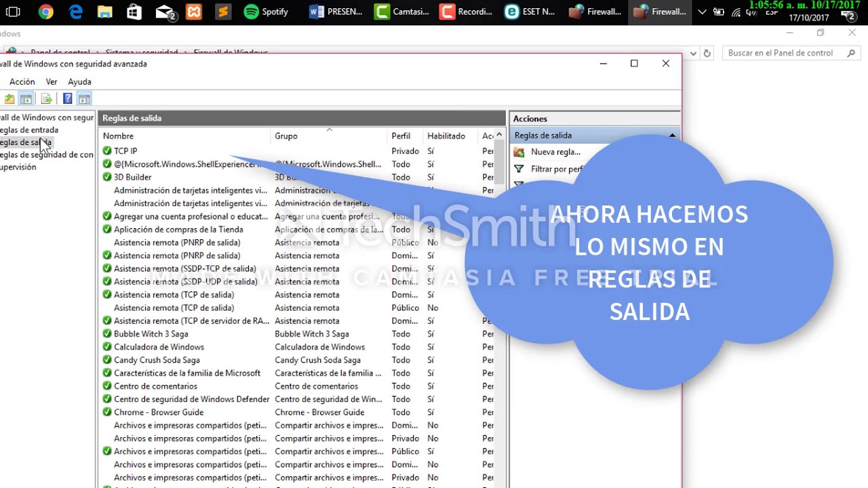Image resolution: width=868 pixels, height=488 pixels.
Task: Click Nueva regla... in the Acciones pane
Action: point(555,152)
